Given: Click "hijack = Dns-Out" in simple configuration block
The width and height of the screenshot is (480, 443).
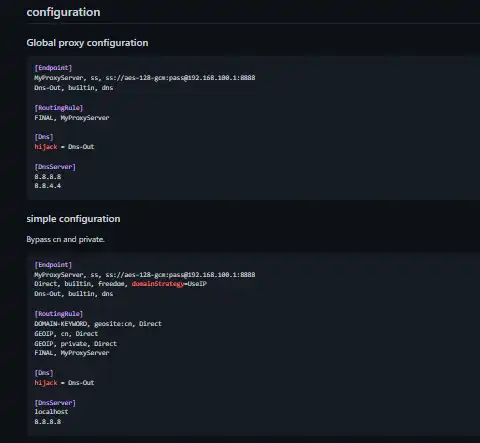Looking at the screenshot, I should click(64, 383).
